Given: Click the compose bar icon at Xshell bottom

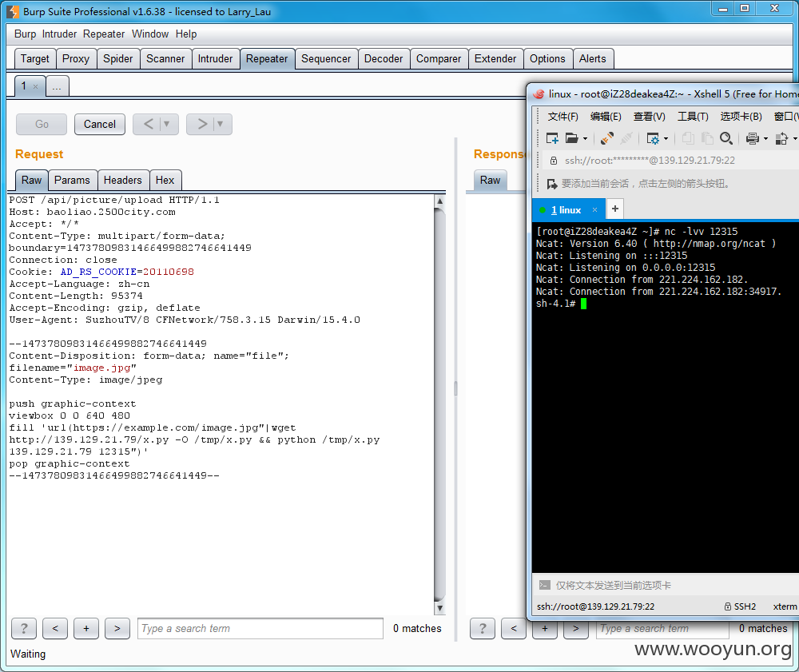Looking at the screenshot, I should (x=545, y=586).
